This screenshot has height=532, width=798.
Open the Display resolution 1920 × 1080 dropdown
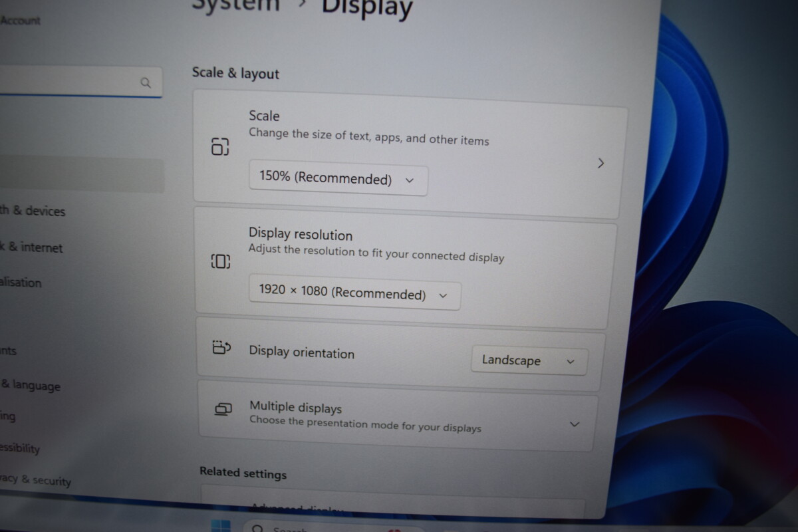[354, 293]
